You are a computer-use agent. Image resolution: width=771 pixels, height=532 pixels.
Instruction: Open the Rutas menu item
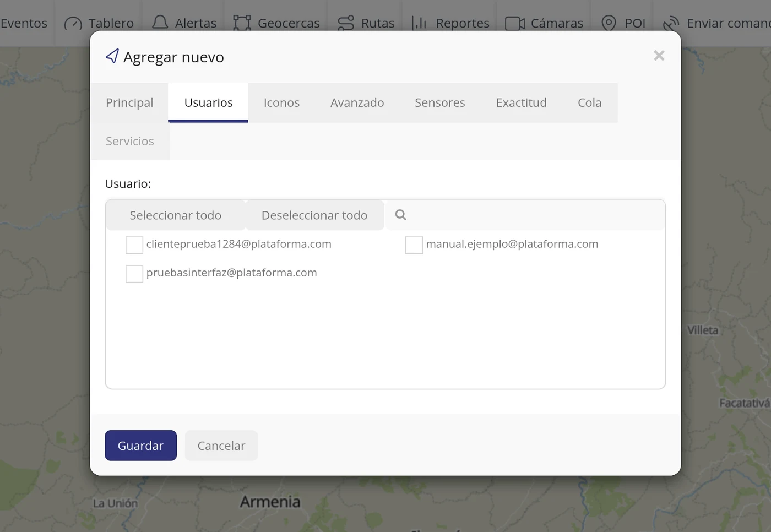pyautogui.click(x=366, y=23)
